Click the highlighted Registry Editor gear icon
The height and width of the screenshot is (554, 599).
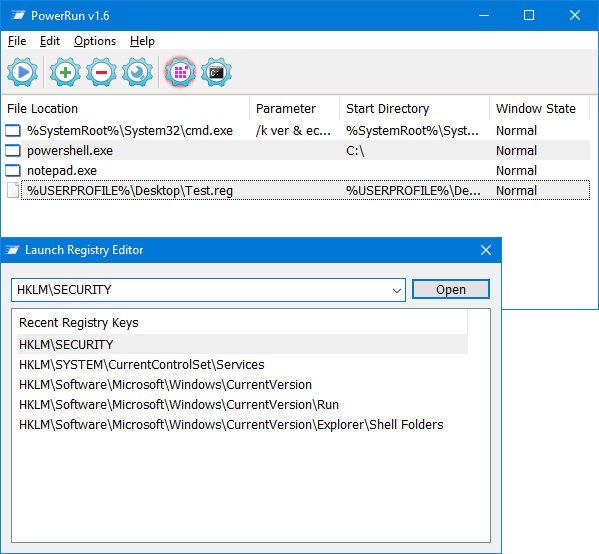coord(180,72)
